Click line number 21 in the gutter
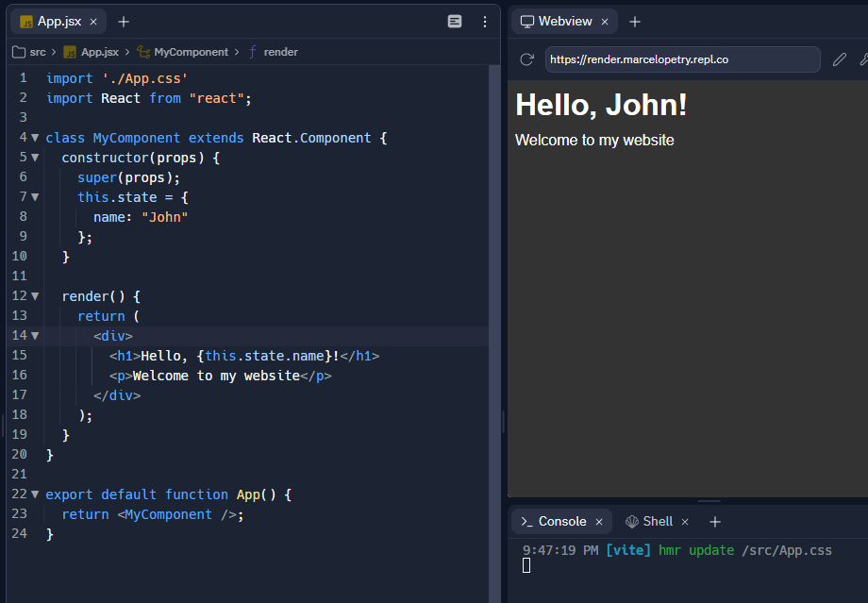Image resolution: width=868 pixels, height=603 pixels. pyautogui.click(x=20, y=474)
